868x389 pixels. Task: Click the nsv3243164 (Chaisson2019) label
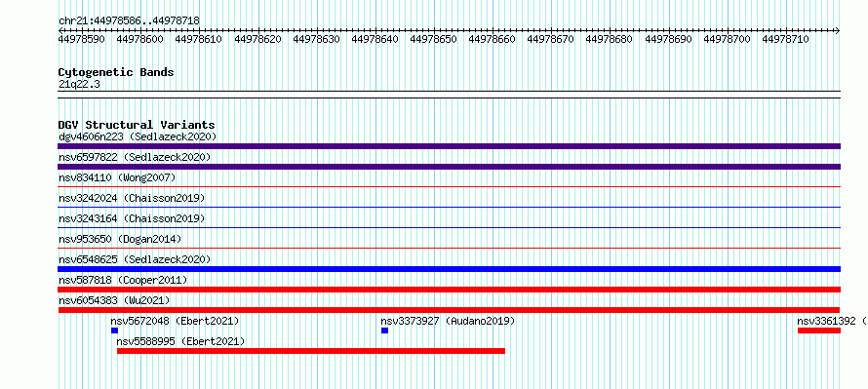tap(132, 218)
